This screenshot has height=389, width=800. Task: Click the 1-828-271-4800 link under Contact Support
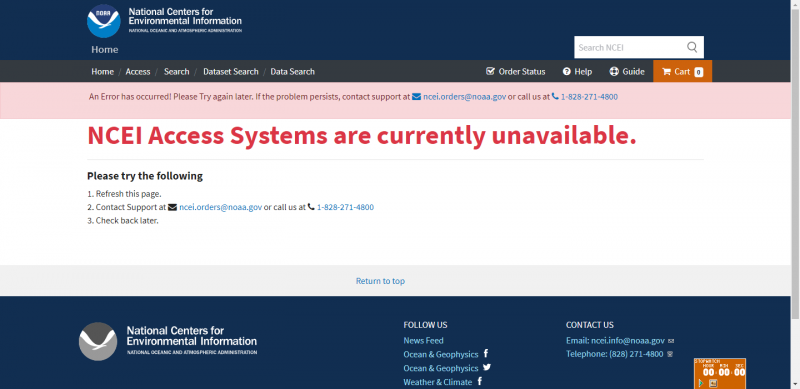coord(345,207)
